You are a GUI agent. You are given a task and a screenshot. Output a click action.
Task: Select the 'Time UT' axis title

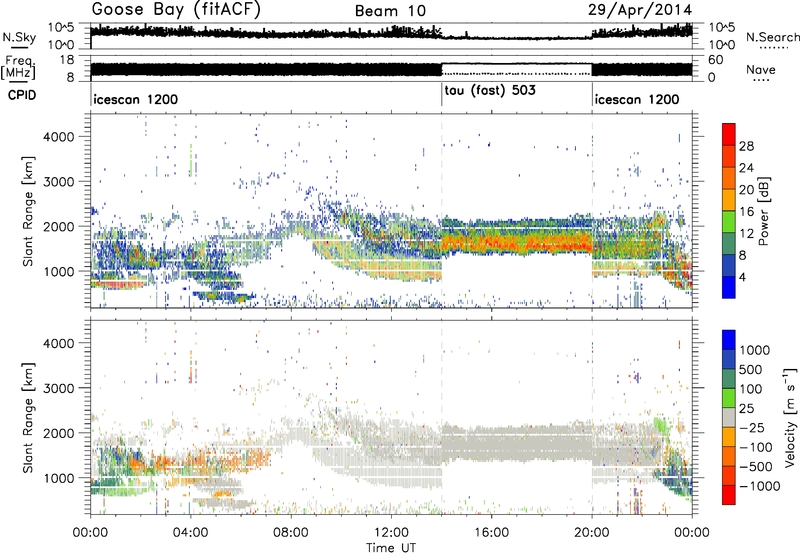(391, 548)
